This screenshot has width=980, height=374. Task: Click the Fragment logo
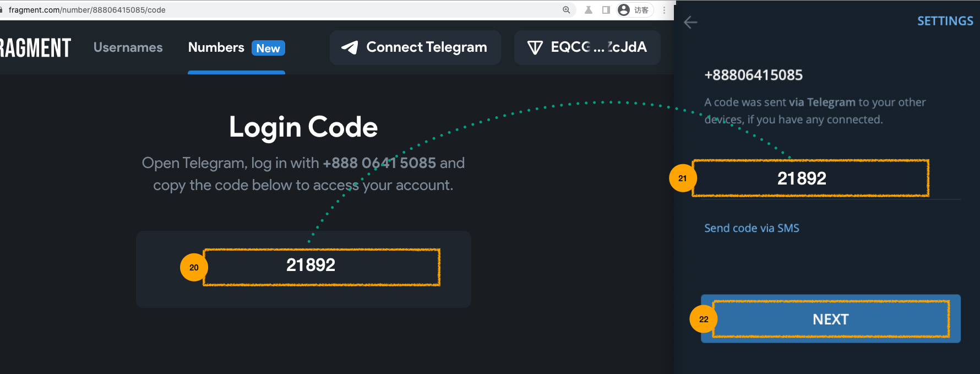point(35,48)
